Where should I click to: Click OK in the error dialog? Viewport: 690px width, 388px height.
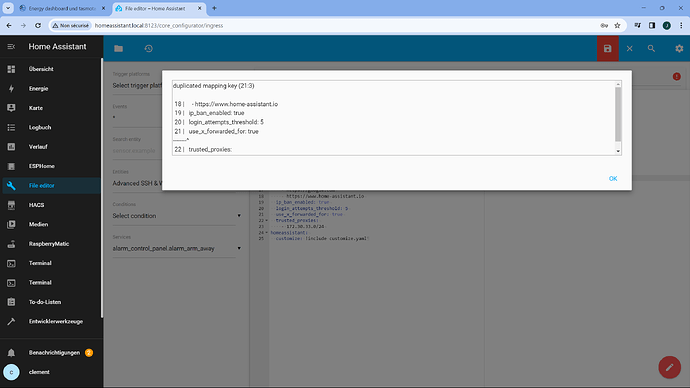coord(613,179)
